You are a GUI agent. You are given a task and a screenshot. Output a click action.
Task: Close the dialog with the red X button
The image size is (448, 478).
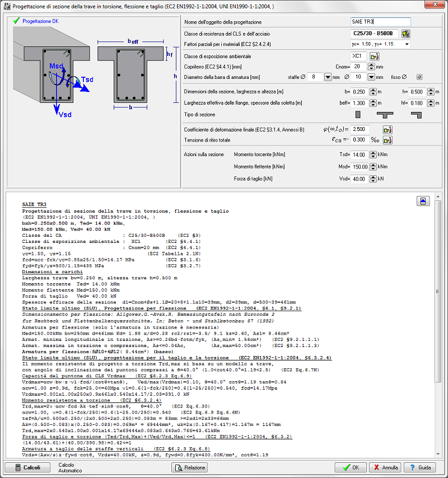click(x=435, y=4)
